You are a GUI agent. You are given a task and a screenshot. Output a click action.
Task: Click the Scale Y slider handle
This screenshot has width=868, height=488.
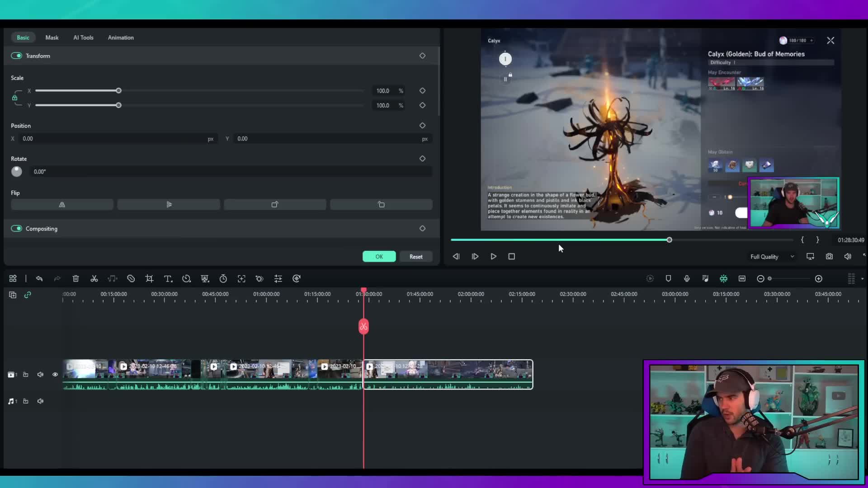pyautogui.click(x=118, y=105)
